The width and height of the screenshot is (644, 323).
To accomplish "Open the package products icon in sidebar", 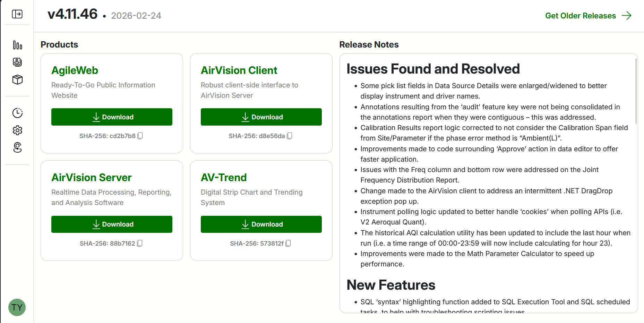I will [x=17, y=79].
